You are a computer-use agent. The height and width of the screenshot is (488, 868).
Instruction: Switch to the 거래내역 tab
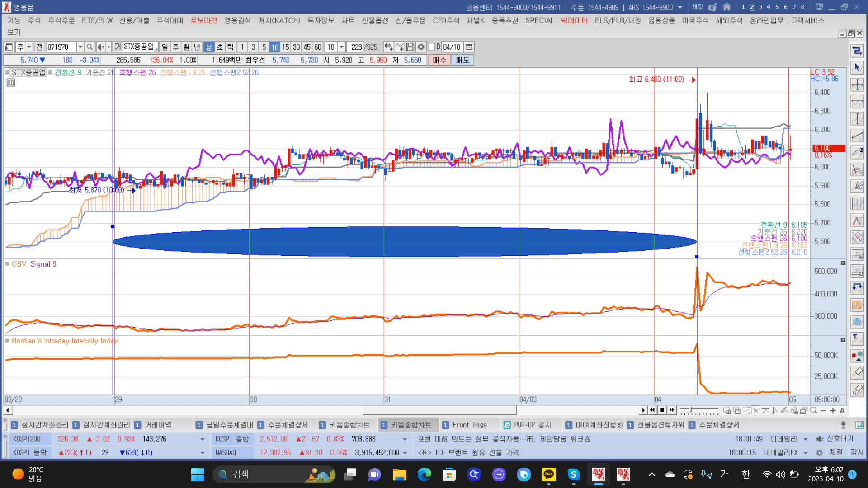[157, 425]
